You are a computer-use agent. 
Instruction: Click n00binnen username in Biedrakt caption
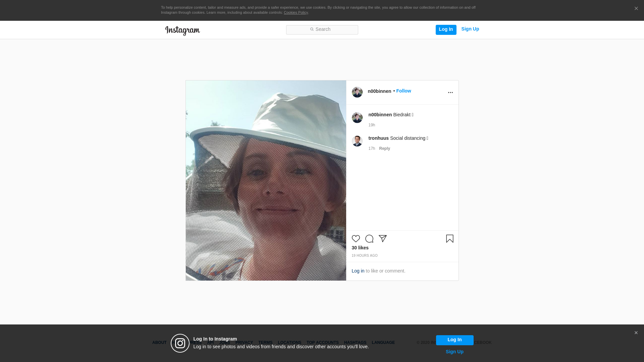pos(380,115)
